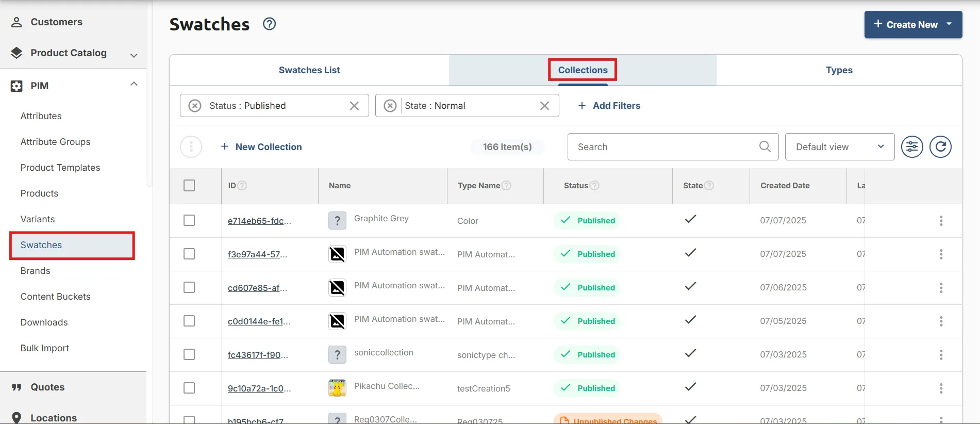Check the Graphite Grey row checkbox
The image size is (980, 424).
click(x=189, y=220)
